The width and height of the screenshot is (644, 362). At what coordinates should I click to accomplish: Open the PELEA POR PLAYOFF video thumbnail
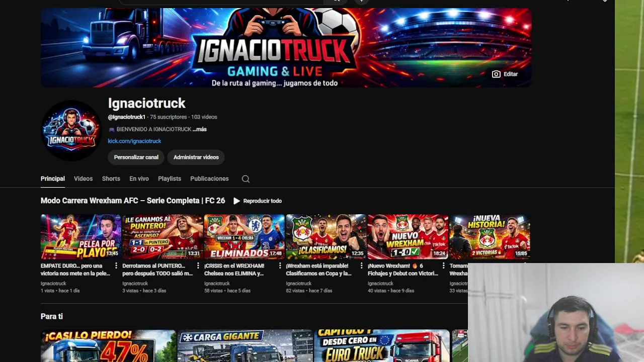click(x=80, y=237)
